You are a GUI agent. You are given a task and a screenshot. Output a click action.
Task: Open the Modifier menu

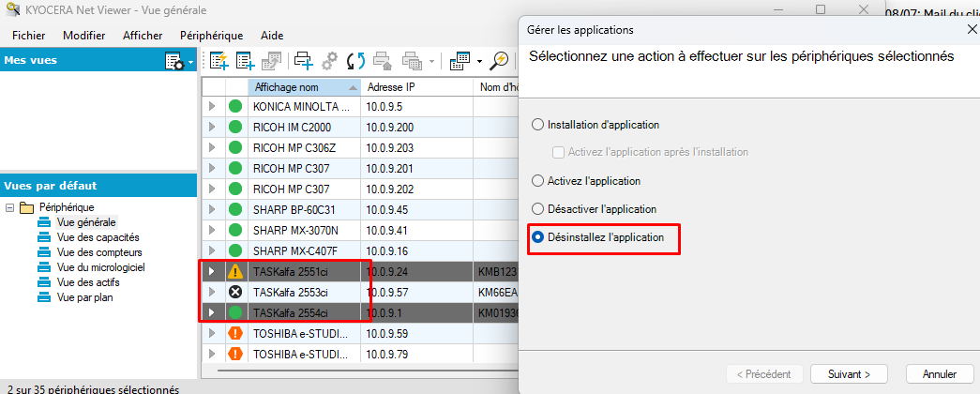pos(83,36)
